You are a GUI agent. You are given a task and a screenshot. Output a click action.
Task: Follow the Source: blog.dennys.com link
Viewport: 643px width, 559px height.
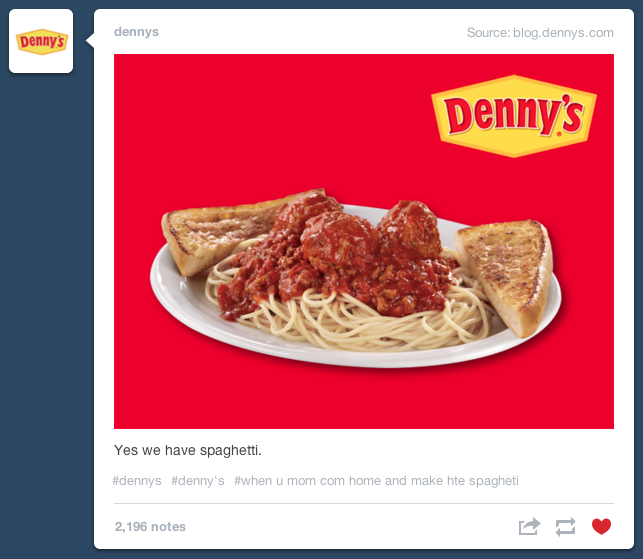pos(540,33)
